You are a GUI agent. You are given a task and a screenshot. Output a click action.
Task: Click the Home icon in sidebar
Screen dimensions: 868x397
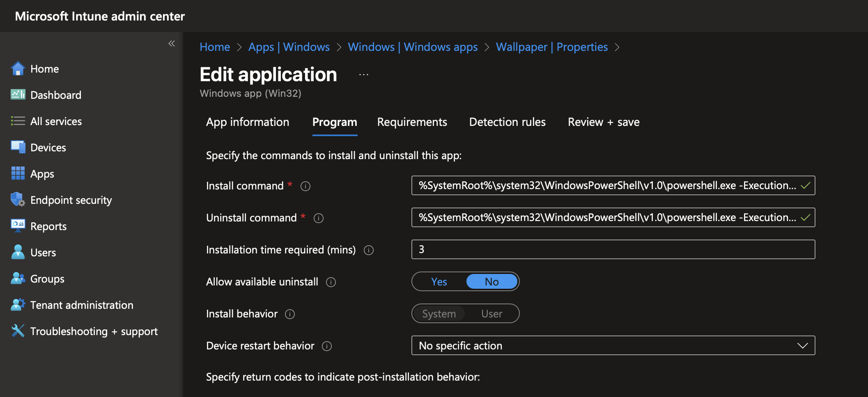(x=18, y=68)
